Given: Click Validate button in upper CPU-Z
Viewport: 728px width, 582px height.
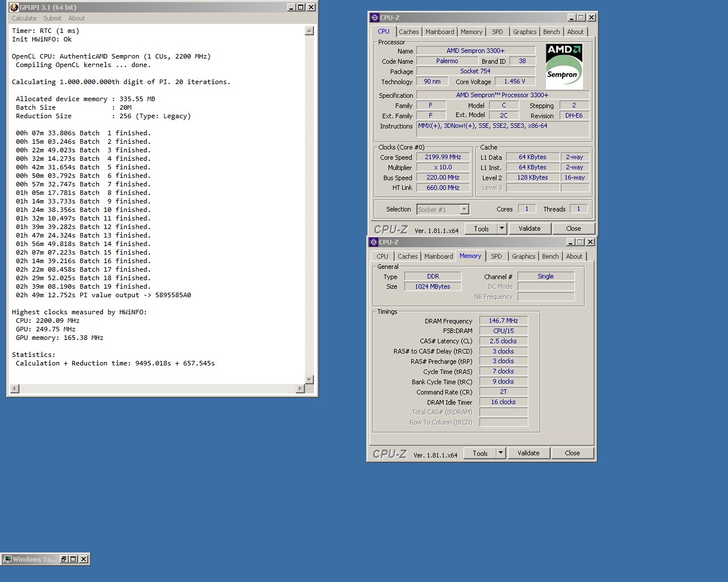Looking at the screenshot, I should pyautogui.click(x=530, y=228).
